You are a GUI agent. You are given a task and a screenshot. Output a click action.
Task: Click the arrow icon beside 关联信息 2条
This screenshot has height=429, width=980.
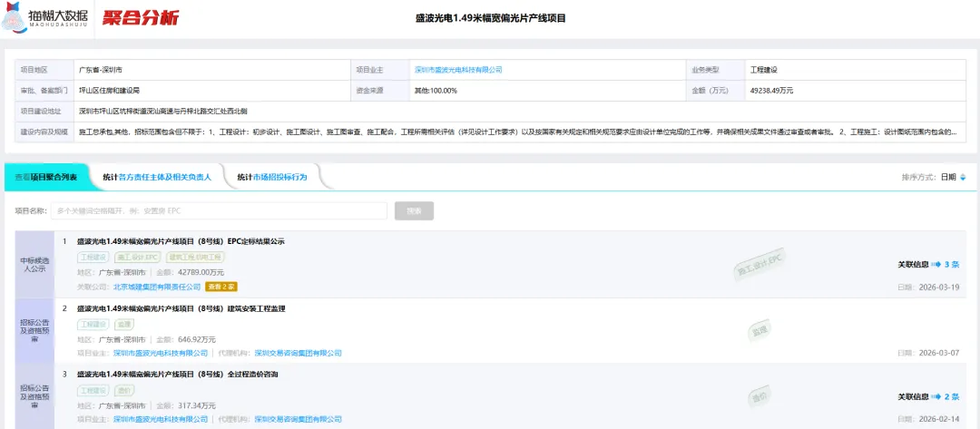click(936, 396)
